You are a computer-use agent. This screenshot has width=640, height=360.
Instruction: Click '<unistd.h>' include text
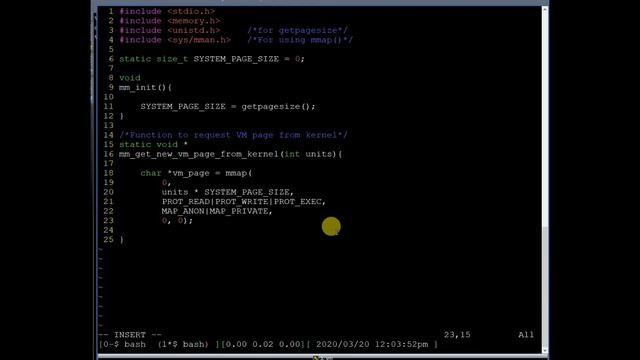click(193, 30)
